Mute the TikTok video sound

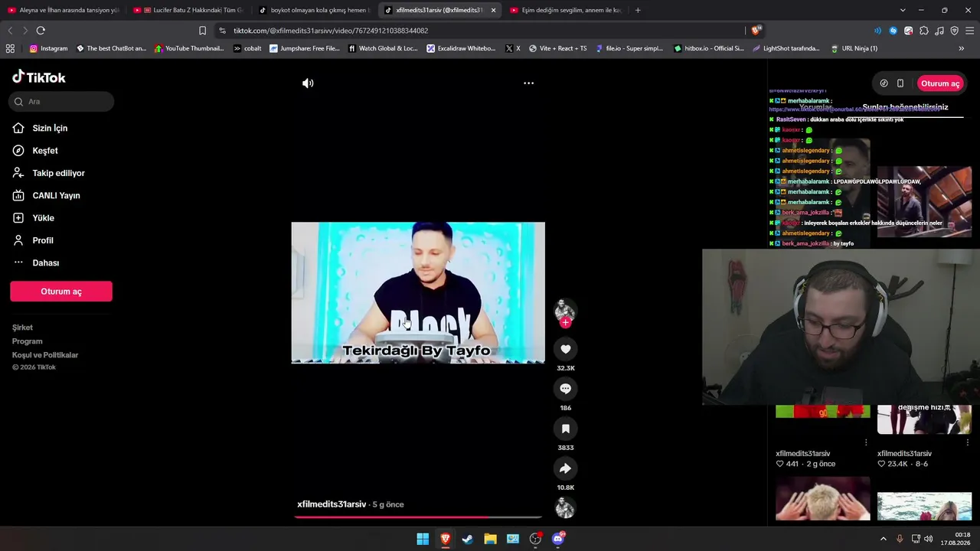[x=308, y=83]
